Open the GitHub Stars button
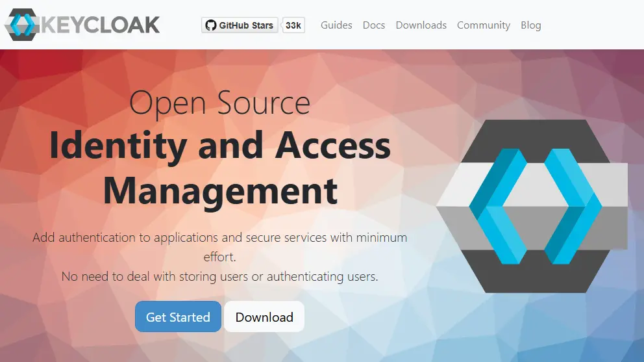 coord(240,25)
